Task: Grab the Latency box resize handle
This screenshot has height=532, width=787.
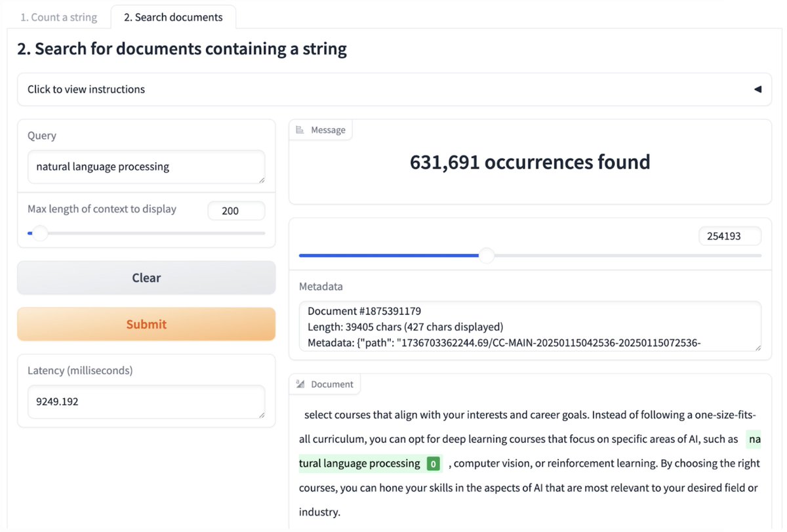Action: point(261,414)
